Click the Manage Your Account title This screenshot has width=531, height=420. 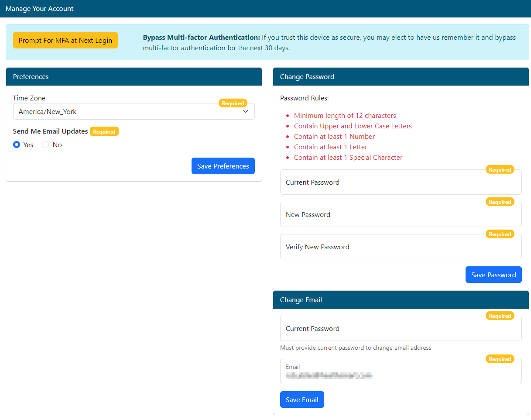40,9
